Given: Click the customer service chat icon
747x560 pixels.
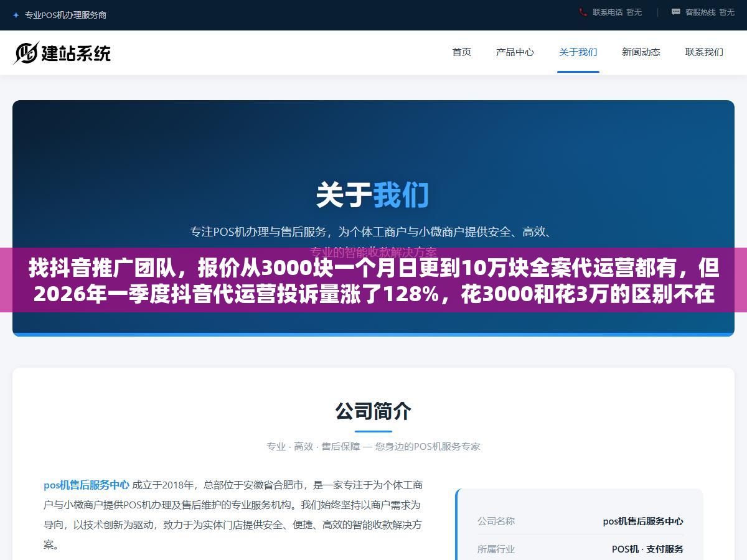Looking at the screenshot, I should click(676, 12).
